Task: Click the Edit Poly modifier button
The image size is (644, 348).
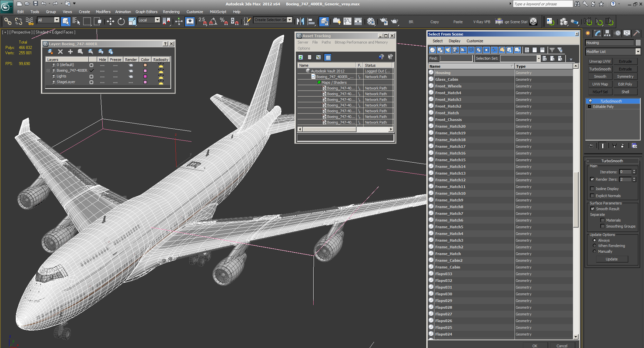Action: click(625, 84)
